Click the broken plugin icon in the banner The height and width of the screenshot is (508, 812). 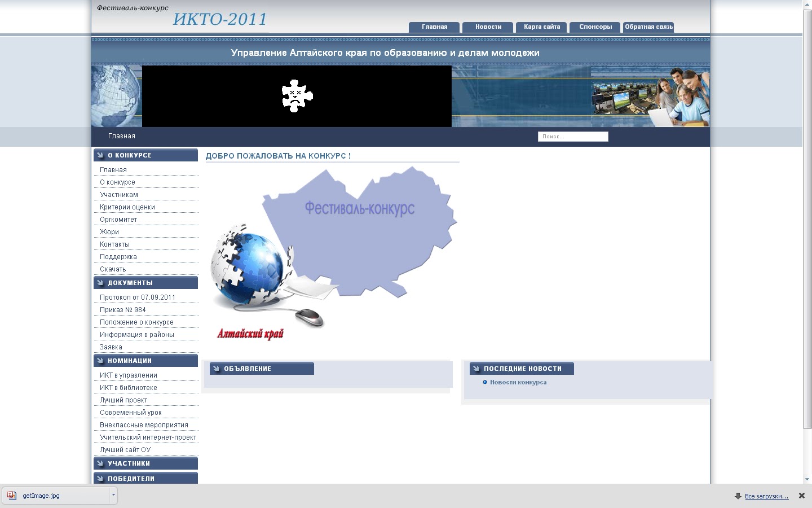[297, 96]
